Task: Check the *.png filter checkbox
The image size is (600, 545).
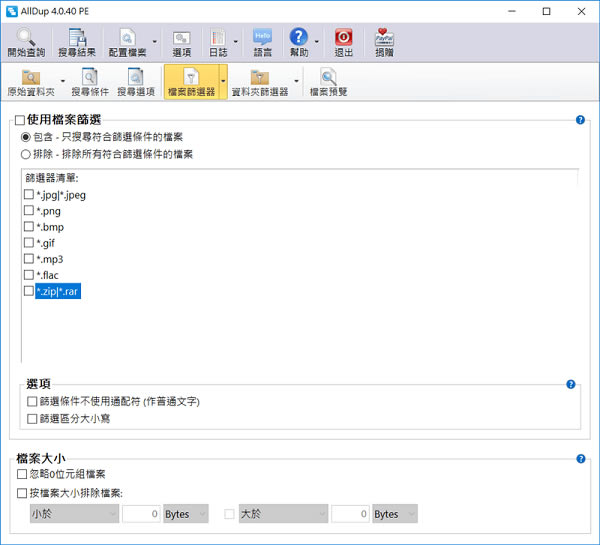Action: (x=29, y=210)
